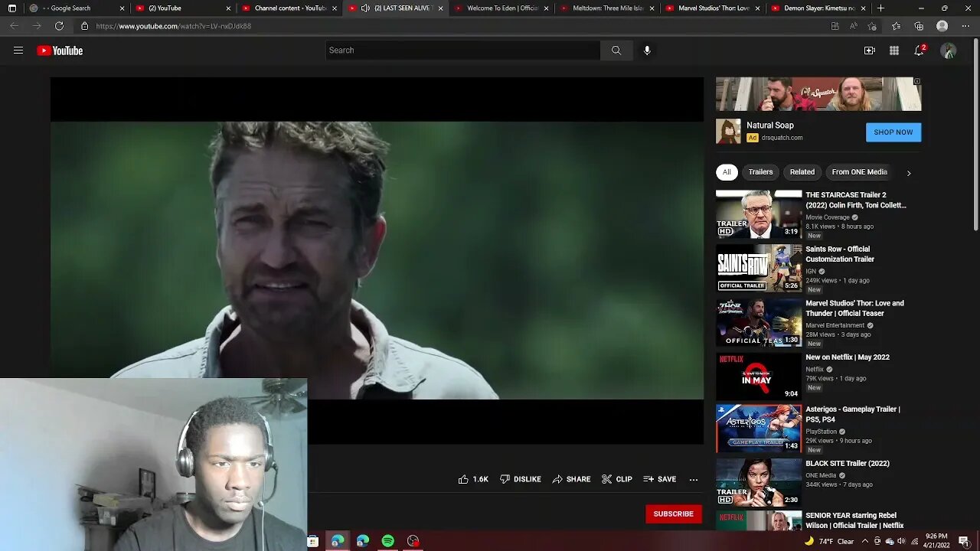Open a new browser tab
This screenshot has height=551, width=980.
[x=880, y=8]
